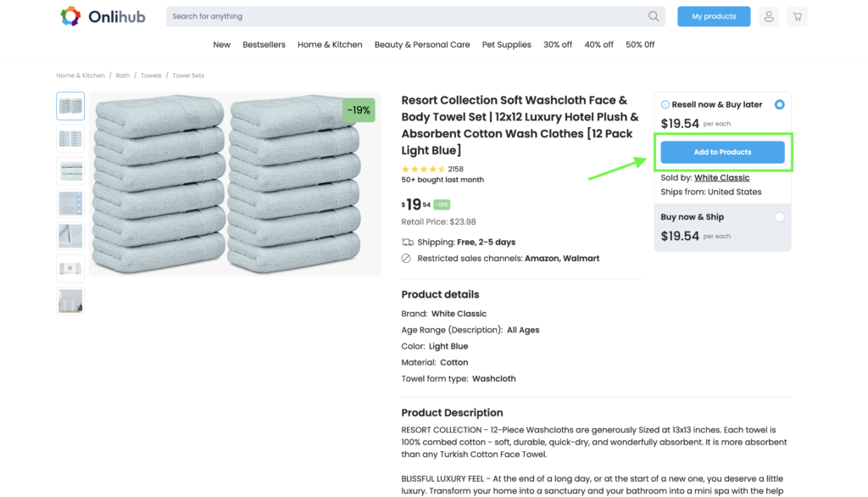Click the Onlihub logo icon
This screenshot has width=868, height=497.
tap(70, 16)
